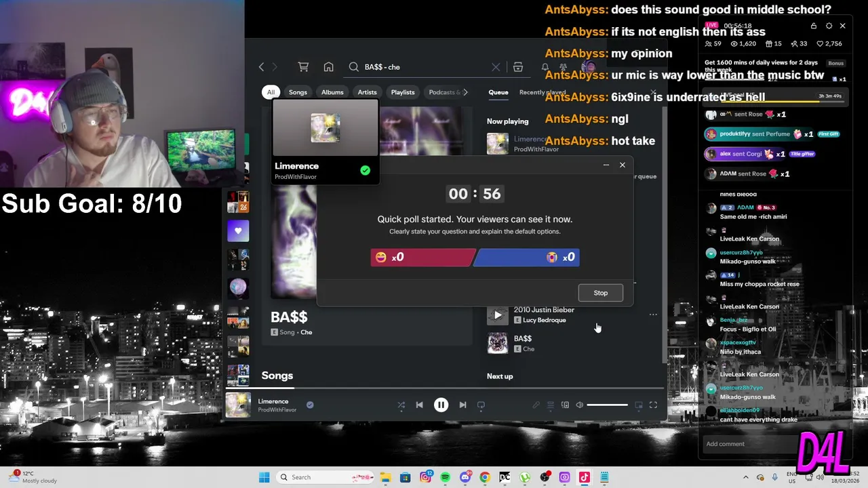Open File Explorer from the taskbar
Screen dimensions: 868x488
click(x=385, y=477)
